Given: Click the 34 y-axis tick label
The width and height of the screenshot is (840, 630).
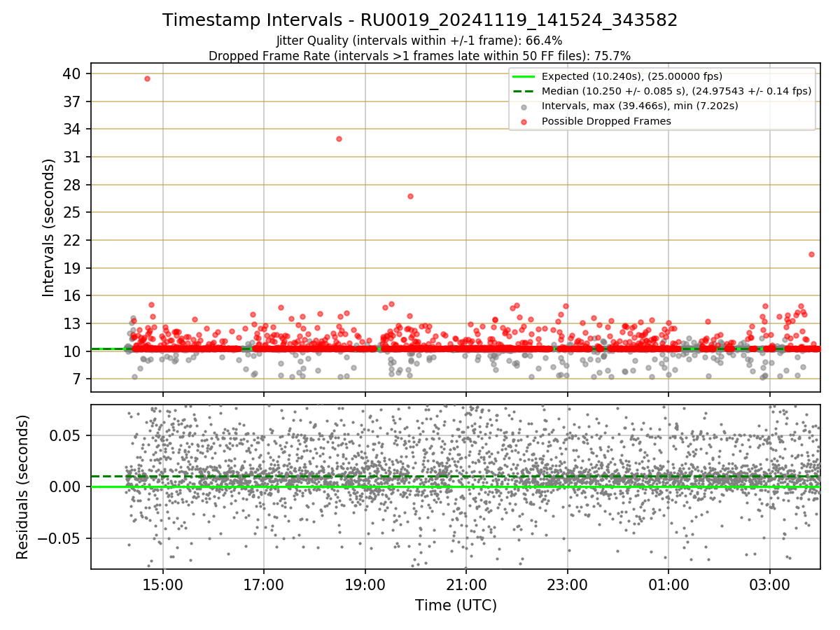Looking at the screenshot, I should (x=73, y=129).
